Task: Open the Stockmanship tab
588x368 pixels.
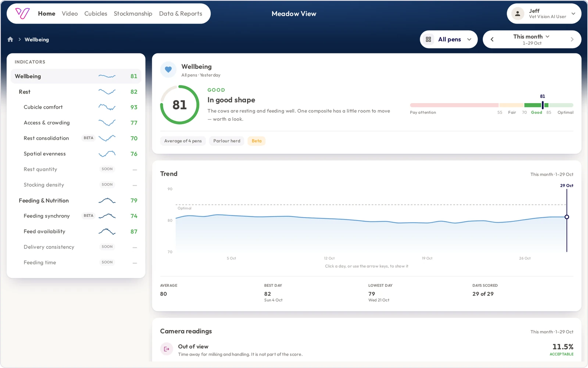Action: coord(133,14)
